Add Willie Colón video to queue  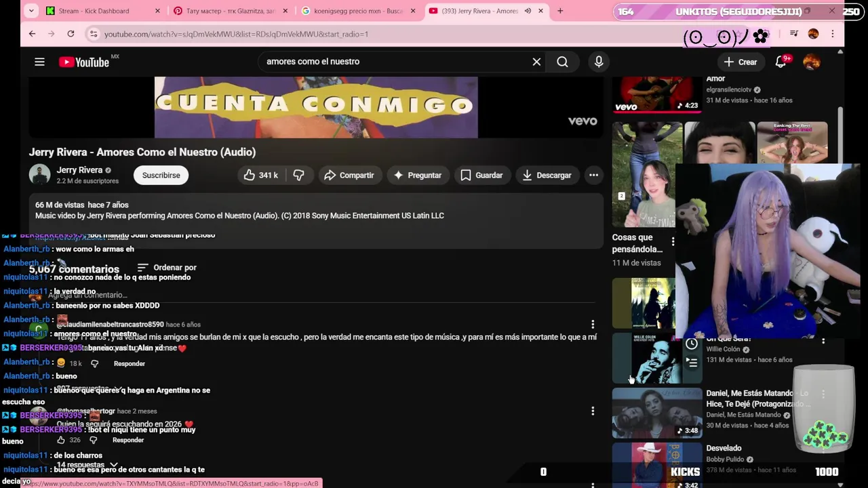pyautogui.click(x=691, y=363)
